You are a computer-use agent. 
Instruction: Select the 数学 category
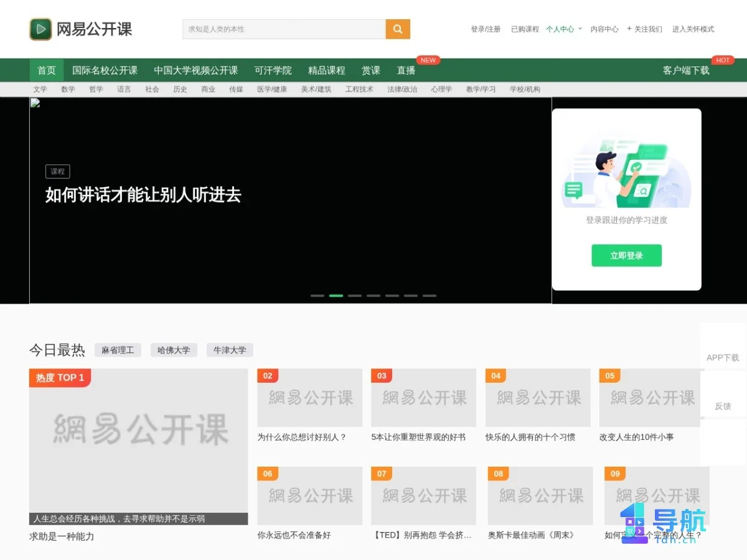[68, 90]
